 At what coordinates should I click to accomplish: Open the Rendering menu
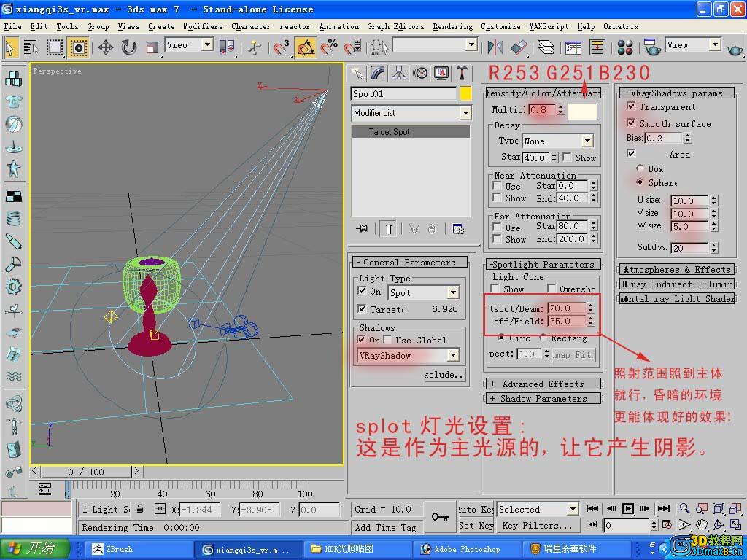[x=452, y=26]
